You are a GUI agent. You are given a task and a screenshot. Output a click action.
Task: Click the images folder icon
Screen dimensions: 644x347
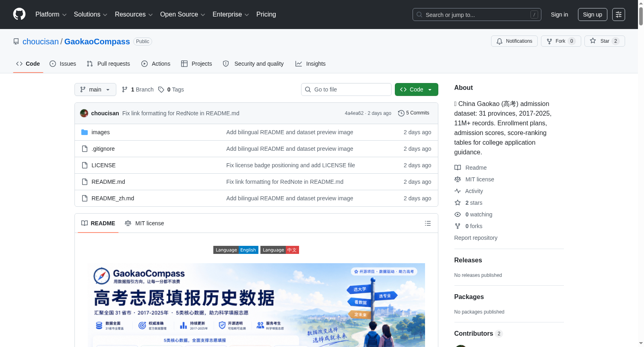85,132
